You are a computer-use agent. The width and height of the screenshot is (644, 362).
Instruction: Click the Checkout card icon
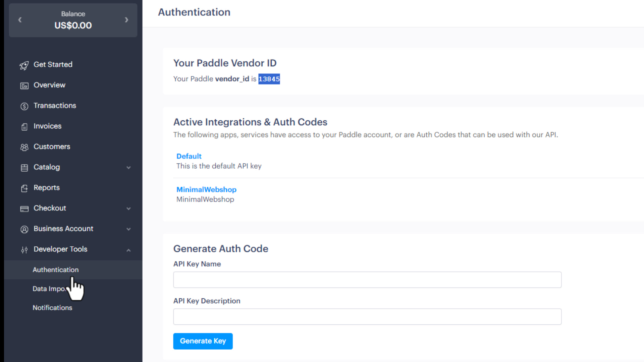click(24, 209)
